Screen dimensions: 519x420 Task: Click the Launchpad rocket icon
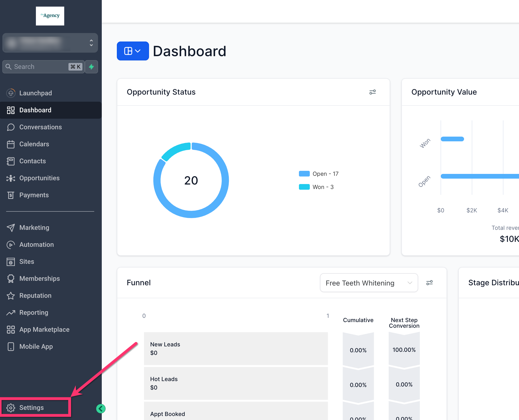click(x=11, y=93)
